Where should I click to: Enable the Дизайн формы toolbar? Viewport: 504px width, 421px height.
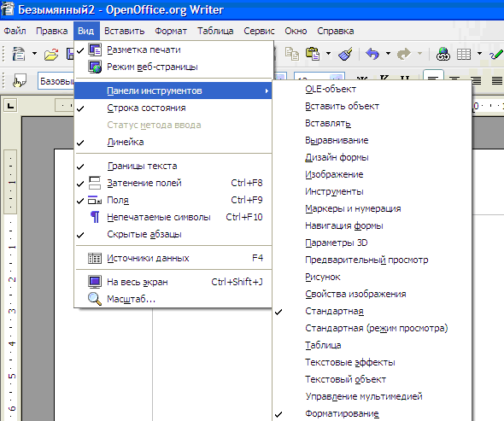372,157
